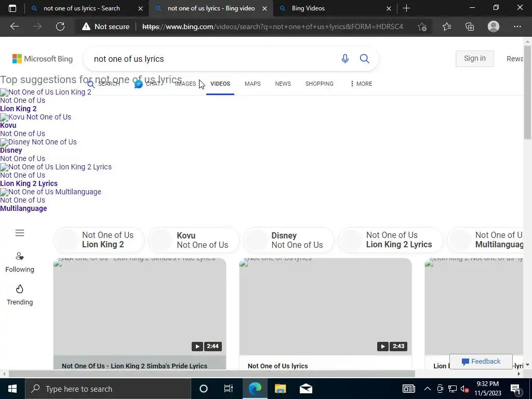Click the muted volume tray icon
Screen dimensions: 532x399
click(x=465, y=389)
